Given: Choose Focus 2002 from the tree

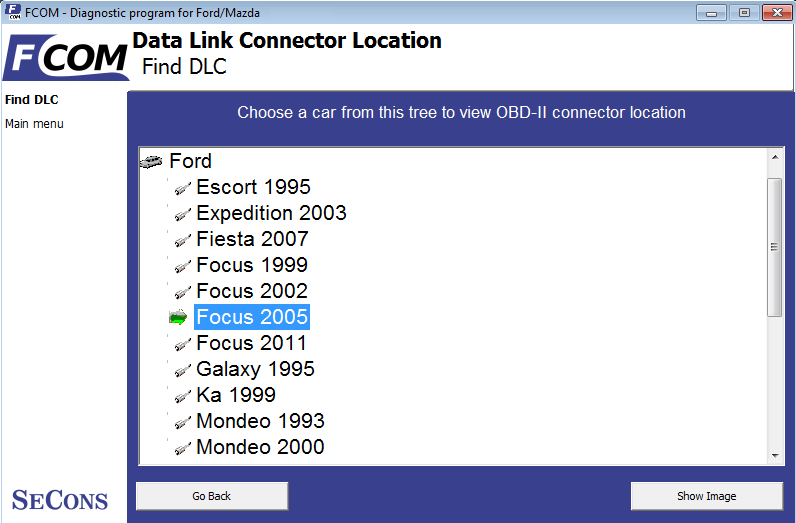Looking at the screenshot, I should 252,291.
